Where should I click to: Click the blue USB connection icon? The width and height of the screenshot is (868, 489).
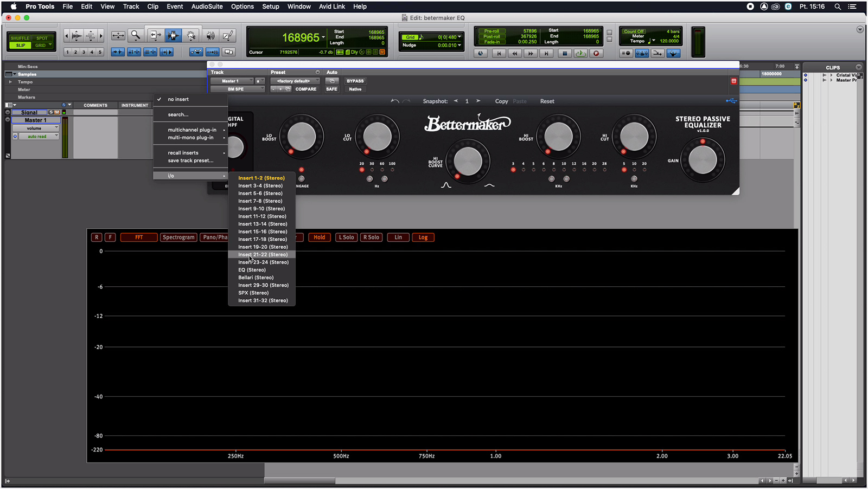click(x=731, y=101)
